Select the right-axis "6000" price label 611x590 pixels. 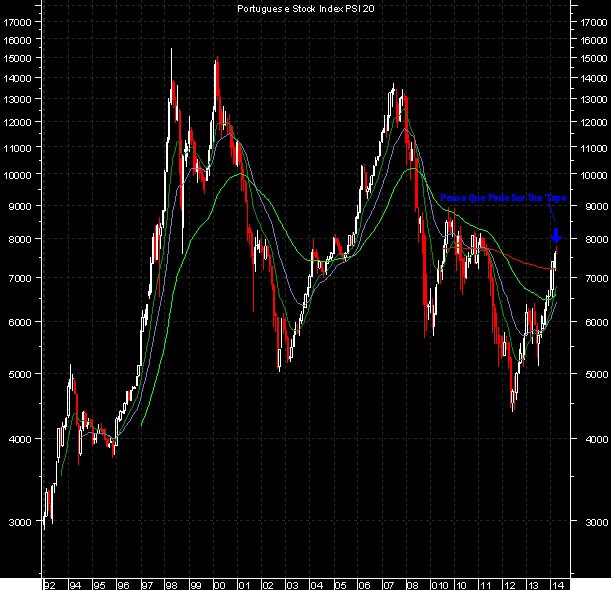[x=597, y=322]
